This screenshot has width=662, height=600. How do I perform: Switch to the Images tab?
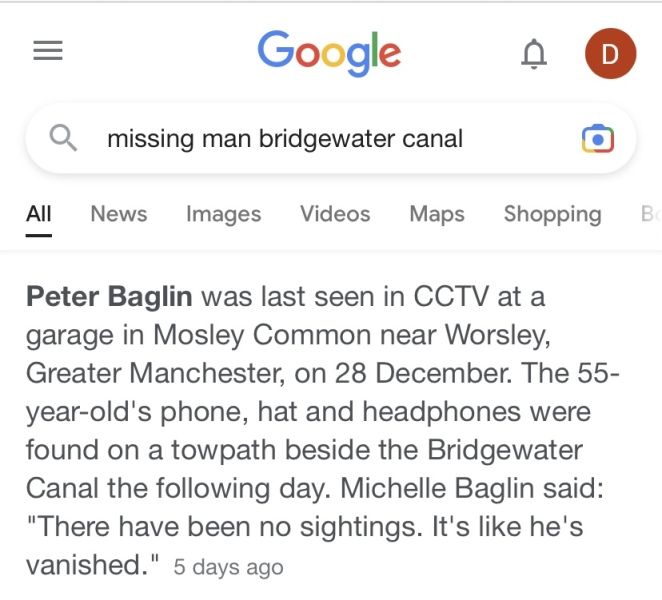223,214
